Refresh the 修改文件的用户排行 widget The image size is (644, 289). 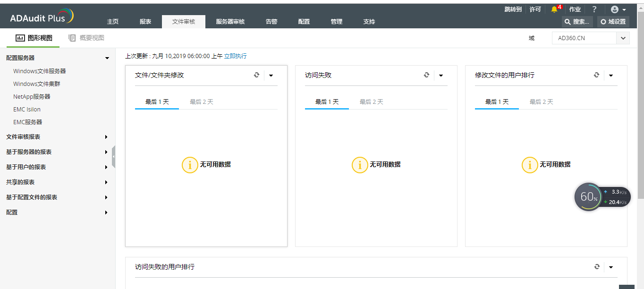click(597, 75)
